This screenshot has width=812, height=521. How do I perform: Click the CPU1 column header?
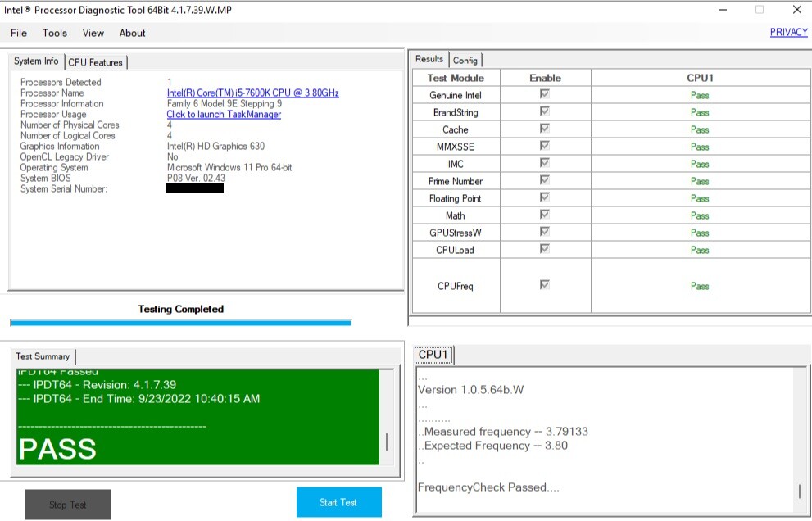700,78
